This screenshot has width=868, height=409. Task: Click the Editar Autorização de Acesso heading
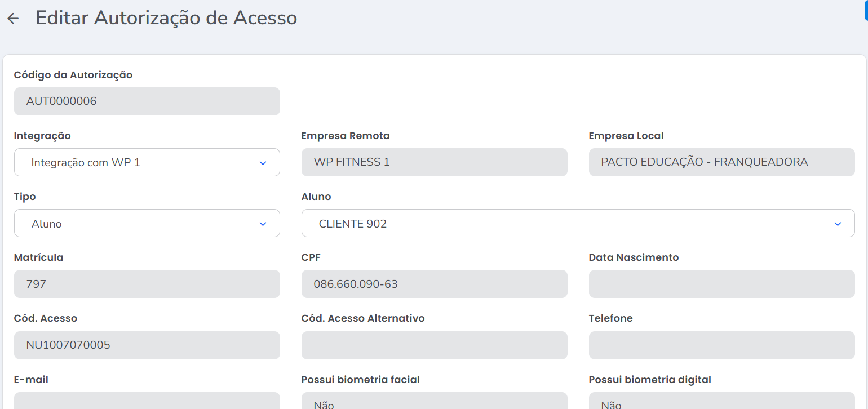pos(166,18)
